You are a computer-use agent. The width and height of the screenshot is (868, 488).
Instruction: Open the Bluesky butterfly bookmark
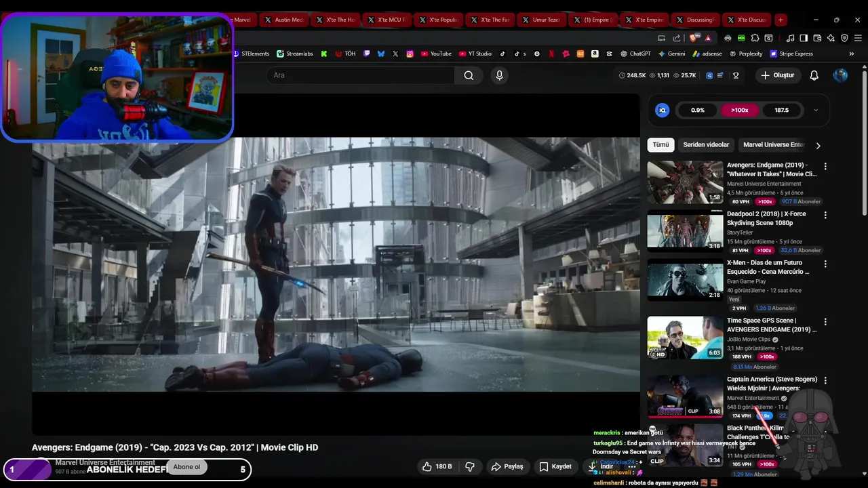[381, 54]
